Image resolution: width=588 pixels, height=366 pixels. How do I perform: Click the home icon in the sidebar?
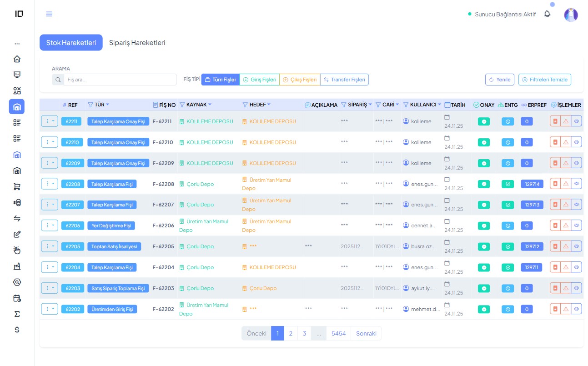click(17, 59)
